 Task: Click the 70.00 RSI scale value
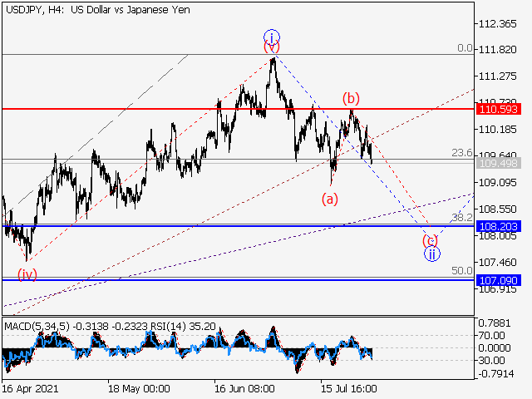coord(492,336)
